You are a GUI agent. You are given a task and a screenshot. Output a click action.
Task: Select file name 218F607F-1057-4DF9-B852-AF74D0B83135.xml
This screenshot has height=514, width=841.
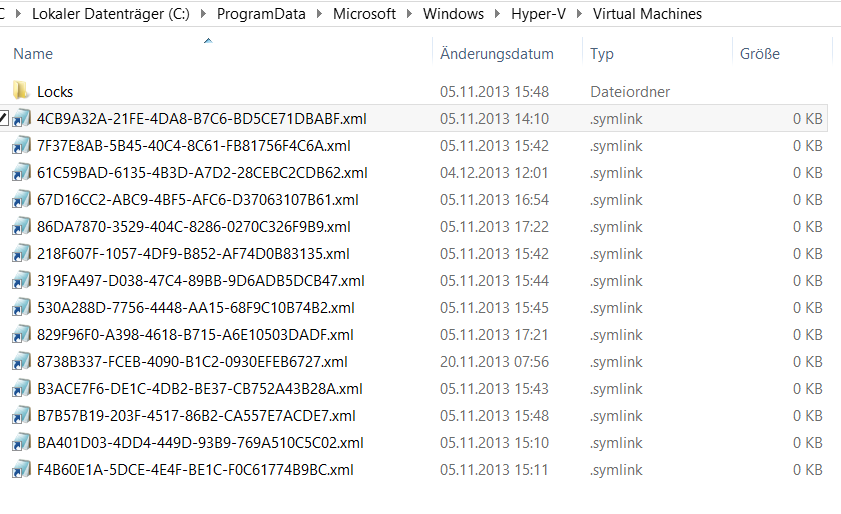point(193,253)
